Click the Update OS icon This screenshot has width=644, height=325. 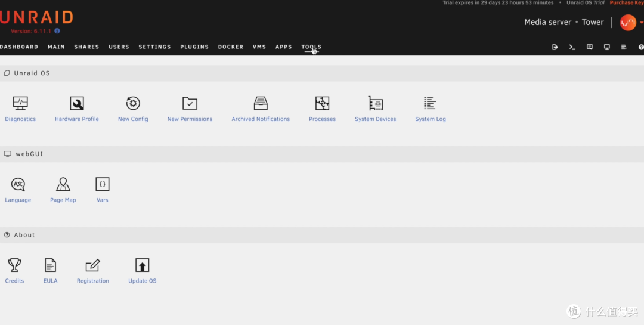pos(142,266)
